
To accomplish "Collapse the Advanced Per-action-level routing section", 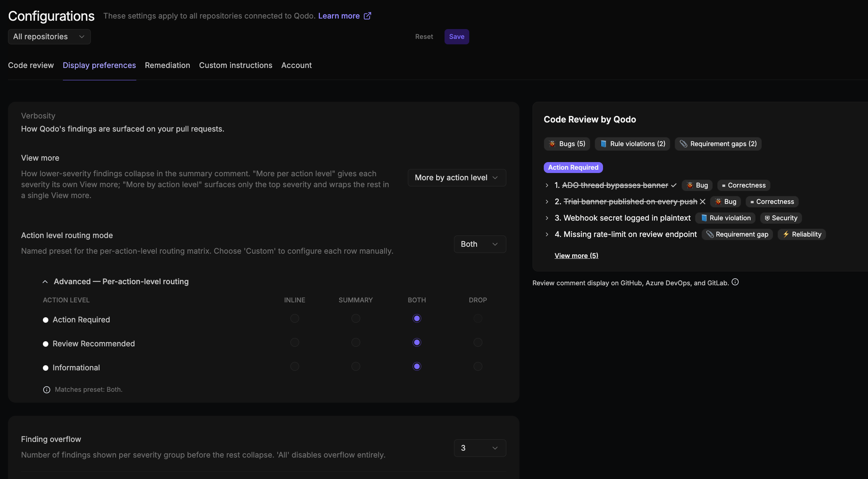I will click(45, 282).
